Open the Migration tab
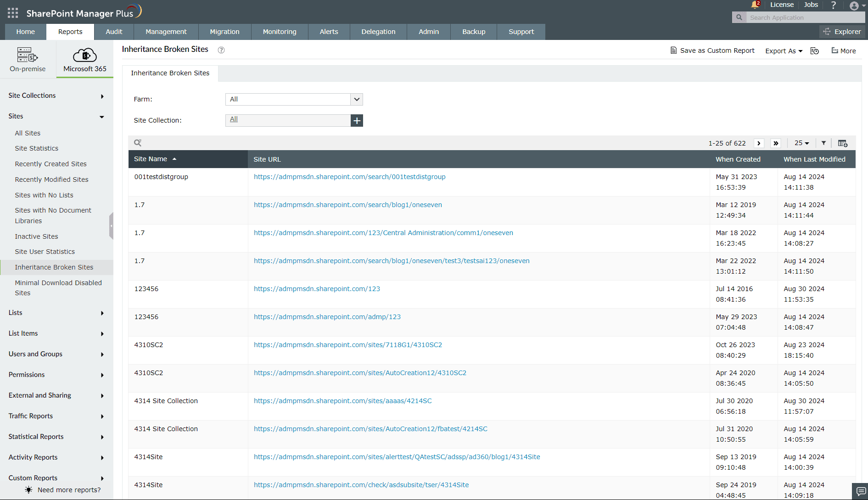 [225, 32]
